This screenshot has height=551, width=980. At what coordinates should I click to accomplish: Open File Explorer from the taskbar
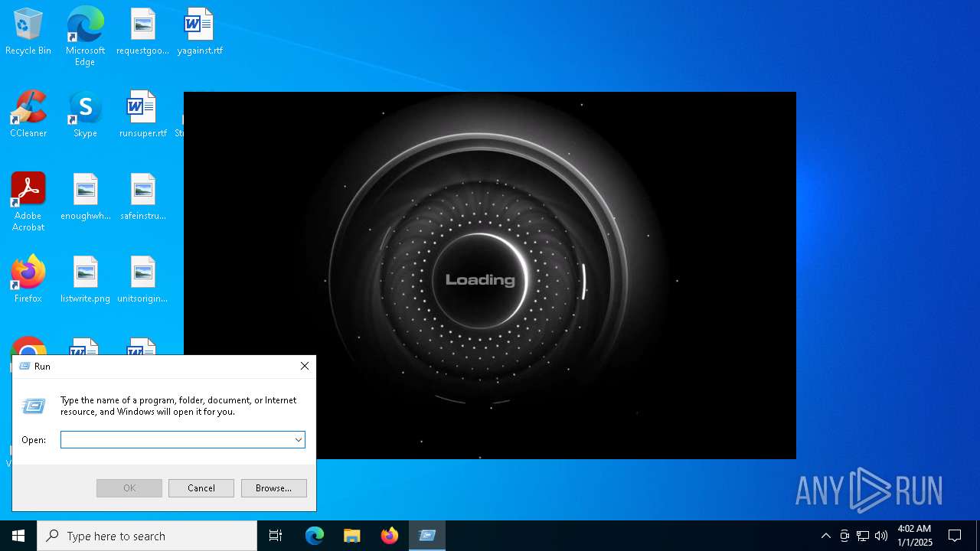352,536
